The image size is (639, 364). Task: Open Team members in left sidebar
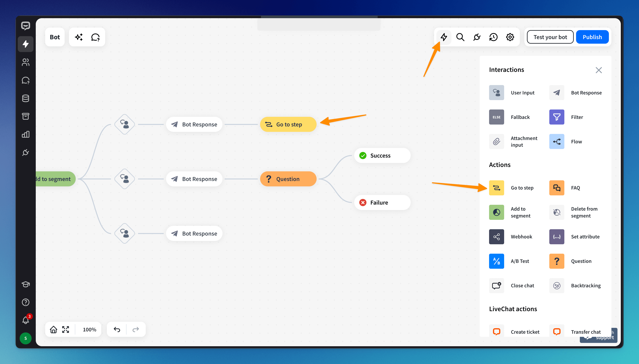26,62
